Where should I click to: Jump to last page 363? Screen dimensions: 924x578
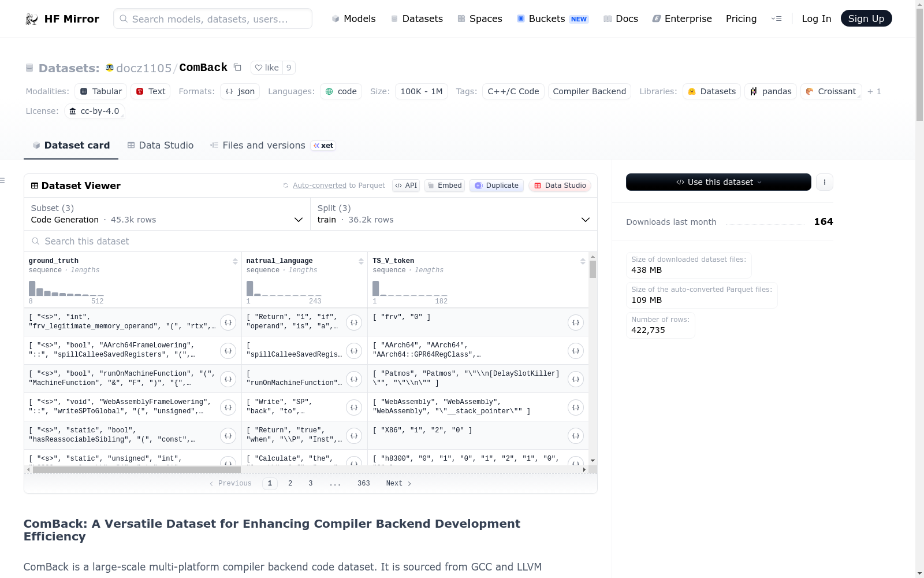pos(364,483)
